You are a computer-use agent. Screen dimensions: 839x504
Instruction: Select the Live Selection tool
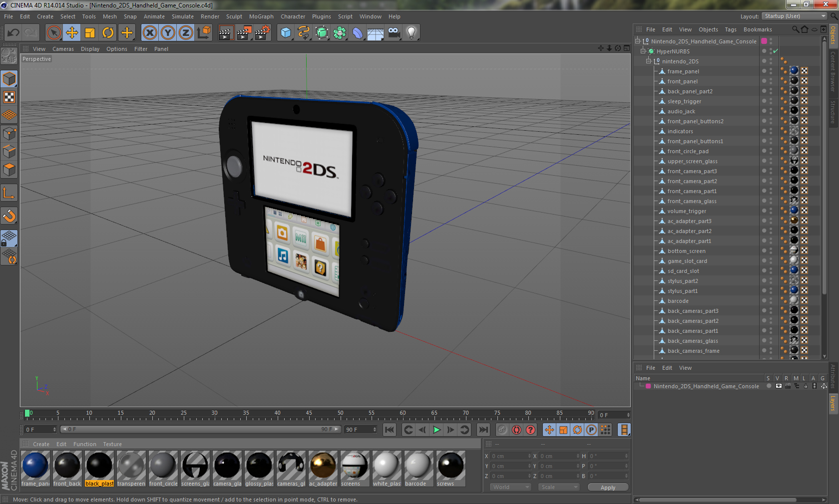[x=54, y=33]
